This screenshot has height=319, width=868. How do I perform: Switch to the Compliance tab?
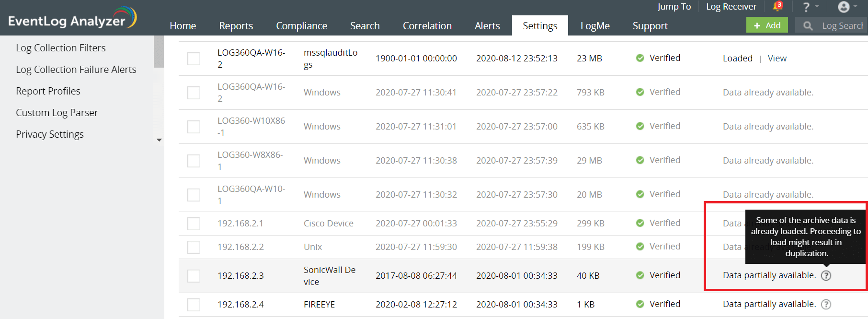coord(301,26)
